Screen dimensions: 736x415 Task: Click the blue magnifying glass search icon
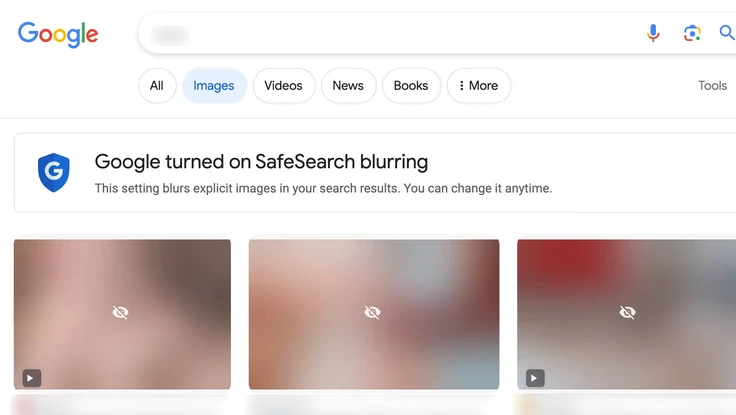[x=727, y=34]
